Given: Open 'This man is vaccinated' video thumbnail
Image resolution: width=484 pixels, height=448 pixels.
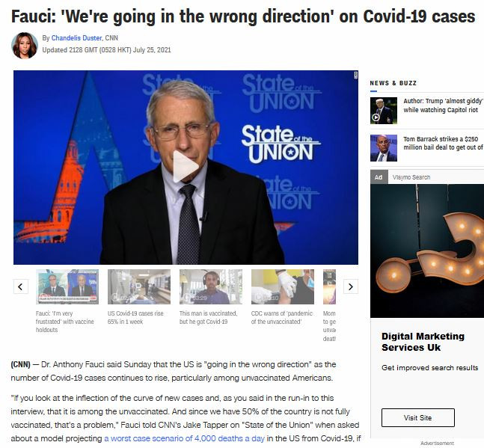Looking at the screenshot, I should 211,286.
